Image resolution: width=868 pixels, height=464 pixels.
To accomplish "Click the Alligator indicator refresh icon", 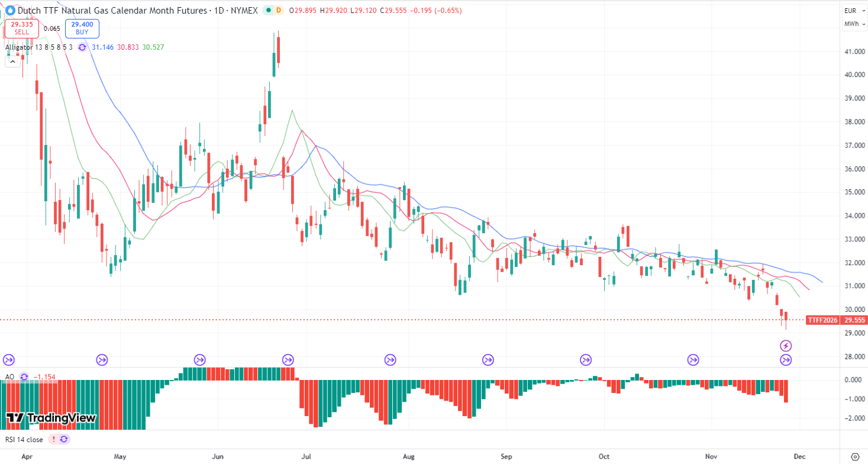I will tap(82, 47).
